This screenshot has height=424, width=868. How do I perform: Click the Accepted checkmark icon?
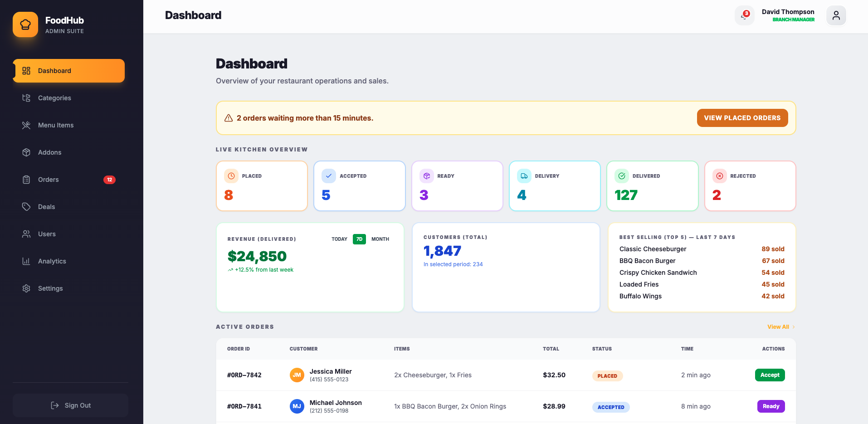point(329,176)
